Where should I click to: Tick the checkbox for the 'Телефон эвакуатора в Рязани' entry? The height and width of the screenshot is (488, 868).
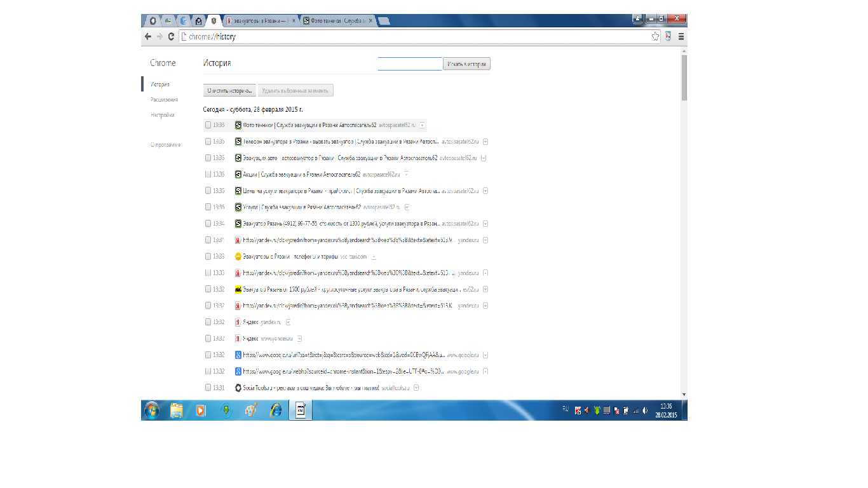tap(208, 142)
